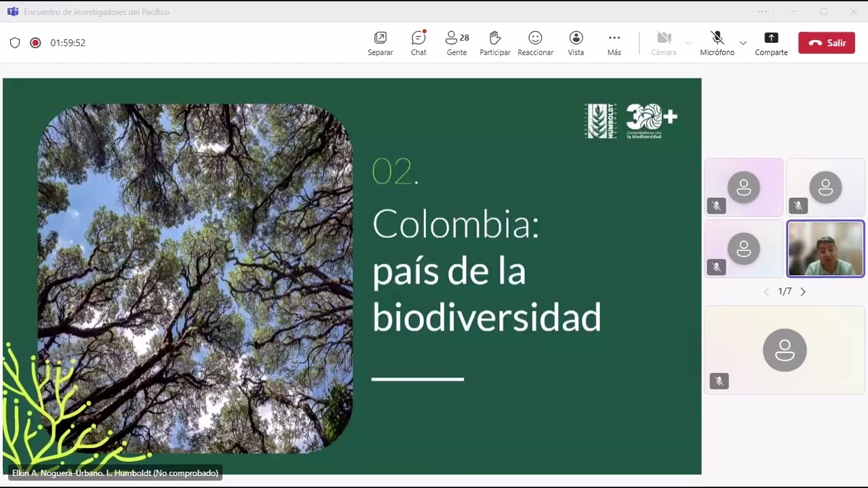The image size is (868, 488).
Task: Maximize the Teams window
Action: pyautogui.click(x=824, y=12)
